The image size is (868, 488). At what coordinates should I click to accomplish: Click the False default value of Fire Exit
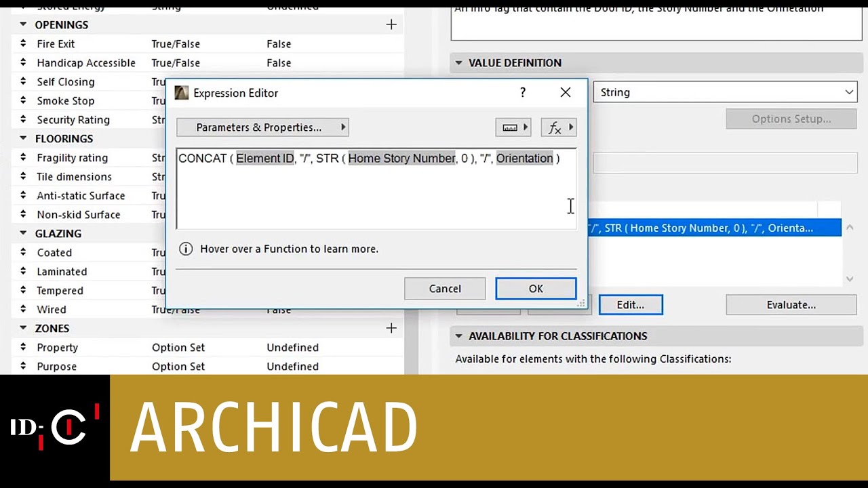279,43
